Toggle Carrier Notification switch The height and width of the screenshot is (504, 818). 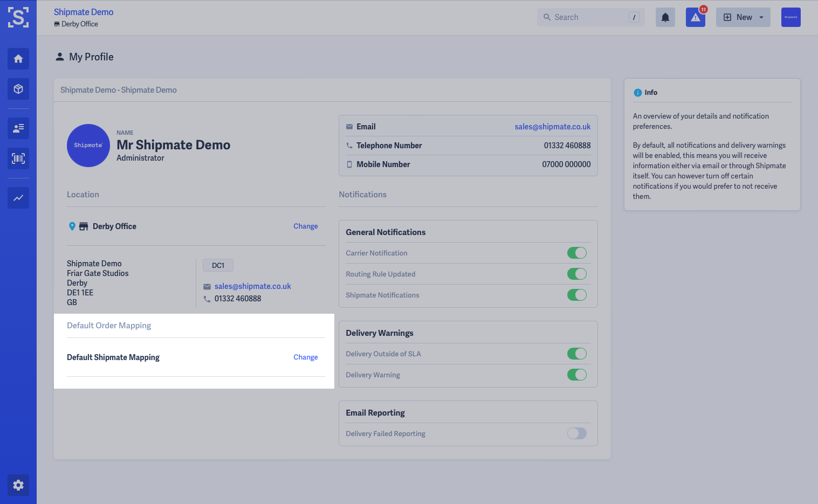tap(577, 253)
